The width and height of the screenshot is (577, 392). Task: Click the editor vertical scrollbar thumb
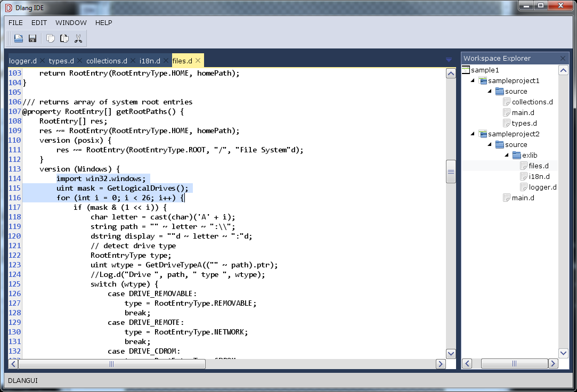[451, 171]
